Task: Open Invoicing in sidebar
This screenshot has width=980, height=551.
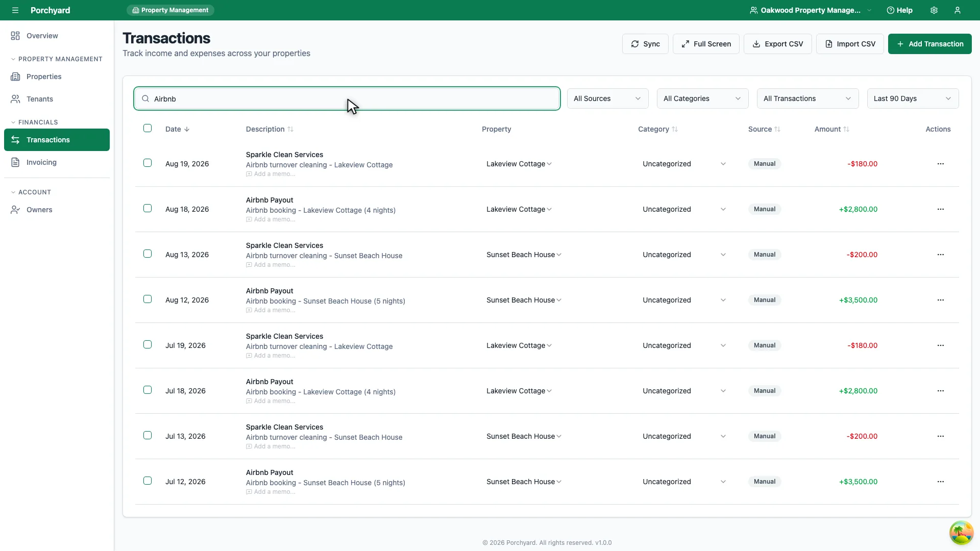Action: point(57,162)
